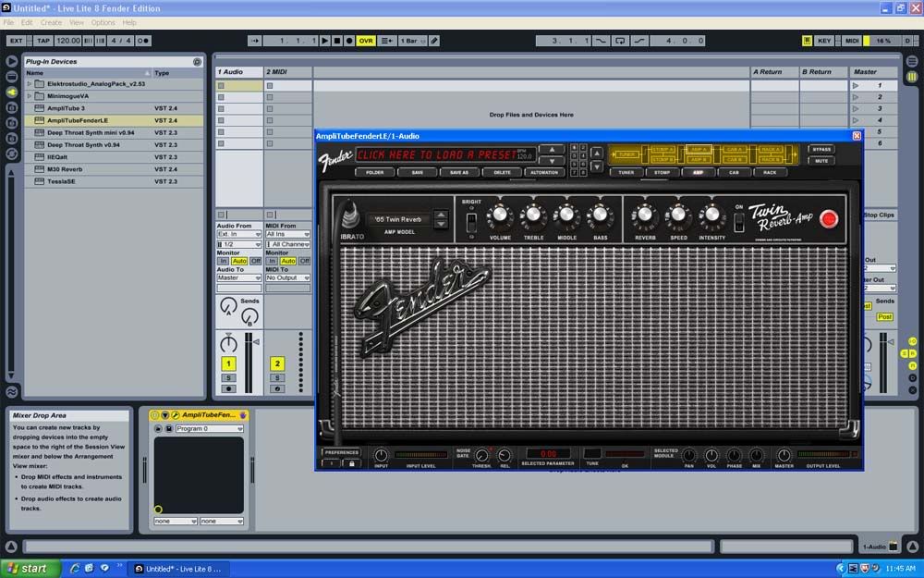The width and height of the screenshot is (924, 578).
Task: Click the PREFERENCES button in AmpliTube
Action: (x=341, y=452)
